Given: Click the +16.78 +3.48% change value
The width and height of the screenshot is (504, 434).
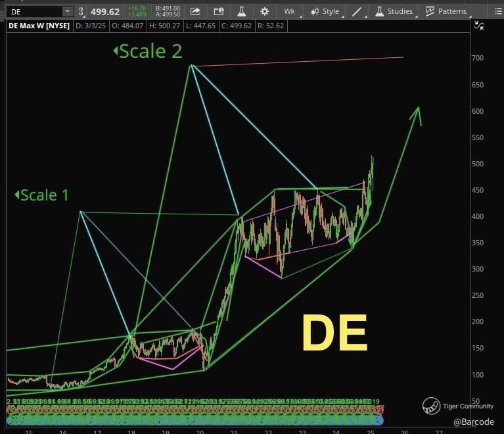Looking at the screenshot, I should point(137,12).
